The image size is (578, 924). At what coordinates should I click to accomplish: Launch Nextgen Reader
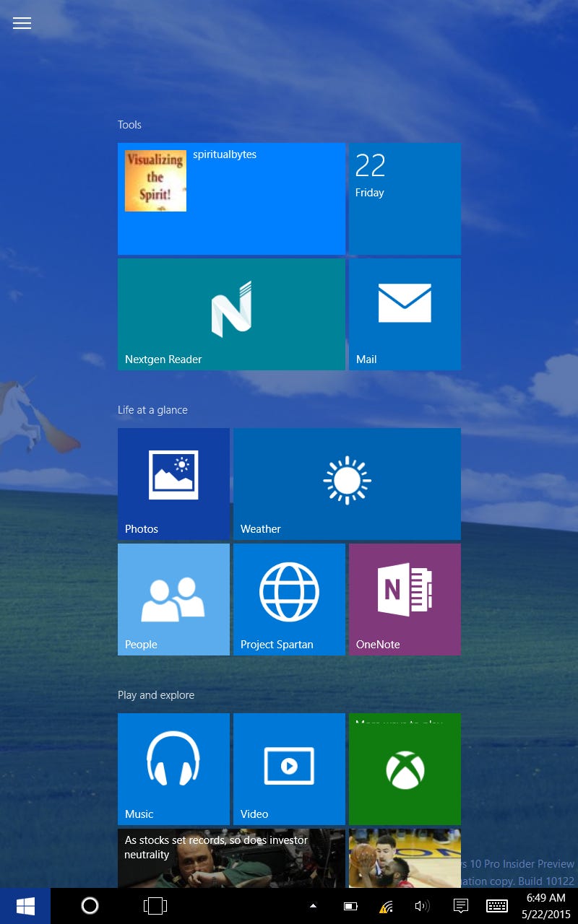coord(231,314)
